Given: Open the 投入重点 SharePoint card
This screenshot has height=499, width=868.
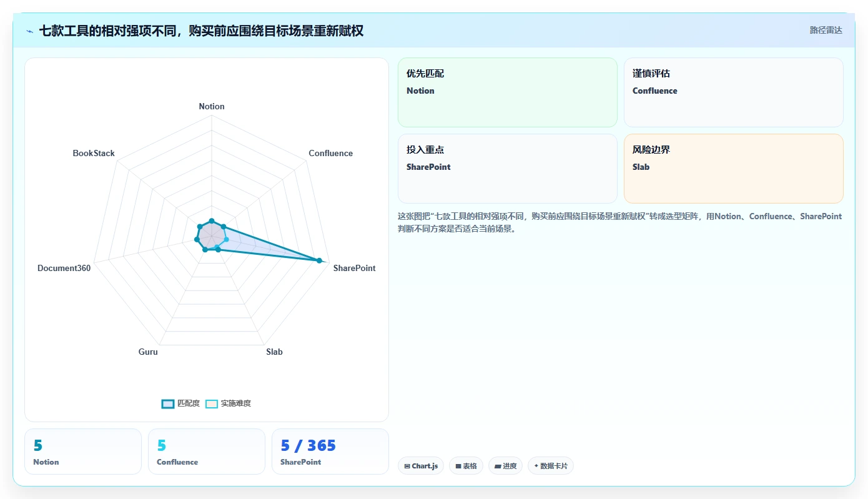Looking at the screenshot, I should point(508,169).
